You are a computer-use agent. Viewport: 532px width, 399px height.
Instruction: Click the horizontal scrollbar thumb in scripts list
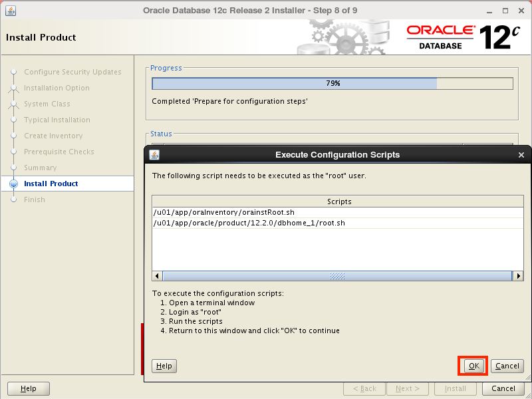(337, 276)
